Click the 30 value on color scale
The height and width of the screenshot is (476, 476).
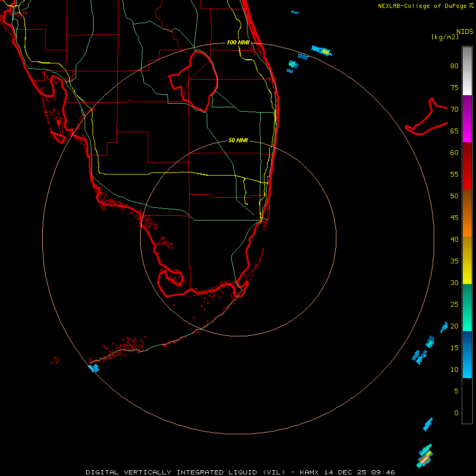[x=454, y=282]
